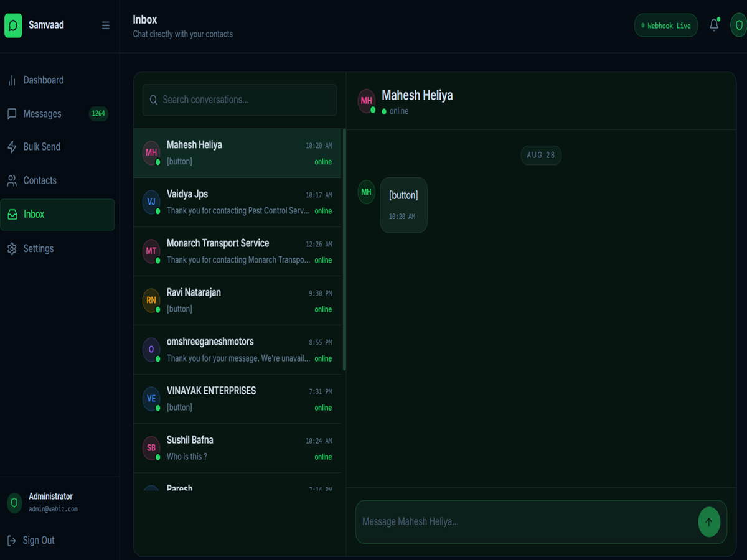Image resolution: width=747 pixels, height=560 pixels.
Task: Click the Messages speech bubble icon
Action: click(12, 114)
